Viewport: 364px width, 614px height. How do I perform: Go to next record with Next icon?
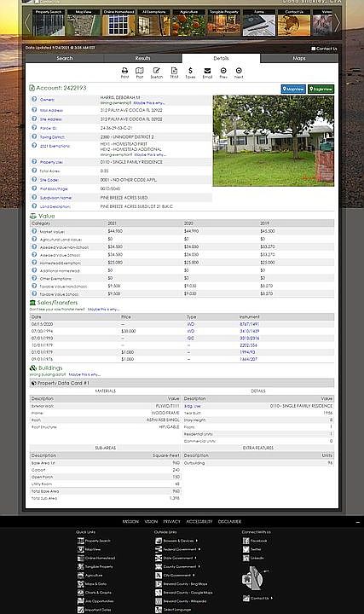tap(239, 71)
